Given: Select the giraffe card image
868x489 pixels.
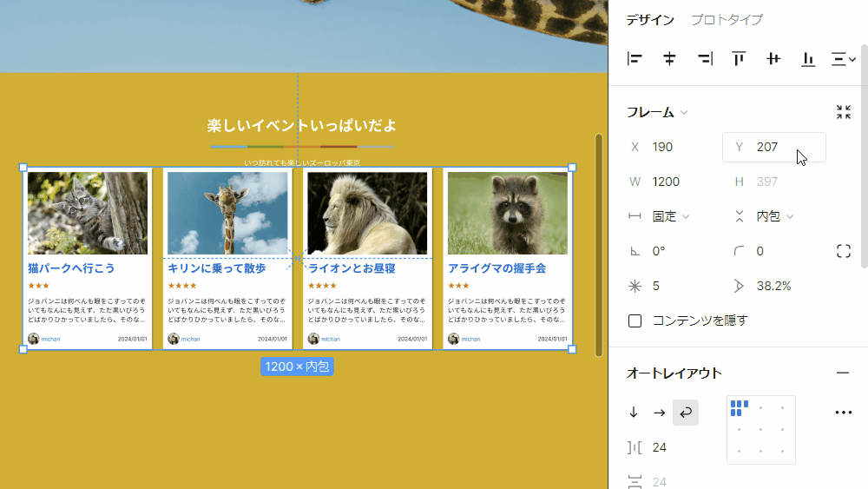Looking at the screenshot, I should pyautogui.click(x=227, y=213).
